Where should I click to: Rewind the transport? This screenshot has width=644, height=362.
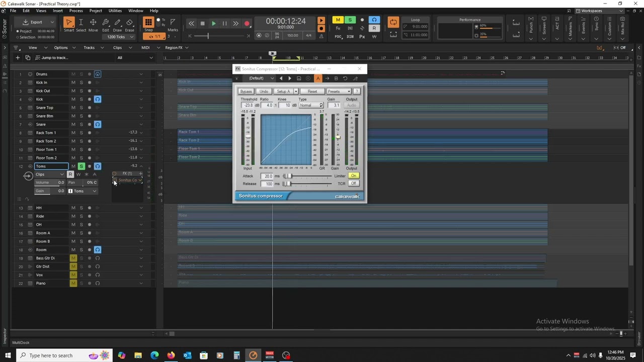tap(191, 24)
